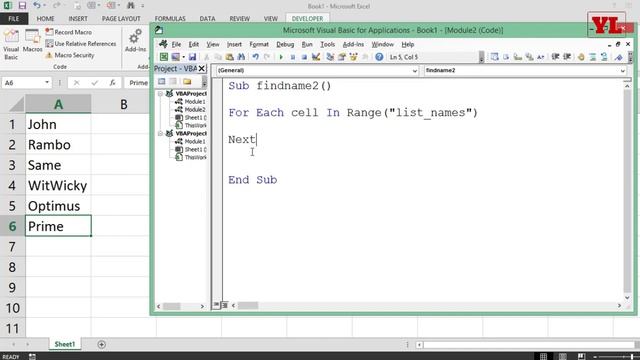Save the VBA project with the diskette icon
The height and width of the screenshot is (360, 640).
click(192, 57)
